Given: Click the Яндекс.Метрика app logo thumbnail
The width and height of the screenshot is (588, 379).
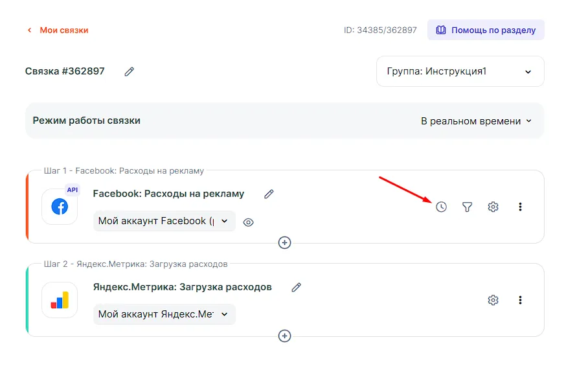Looking at the screenshot, I should coord(60,300).
